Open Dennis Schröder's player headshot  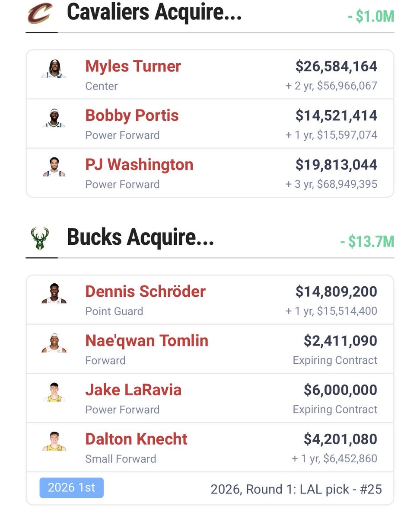point(54,294)
